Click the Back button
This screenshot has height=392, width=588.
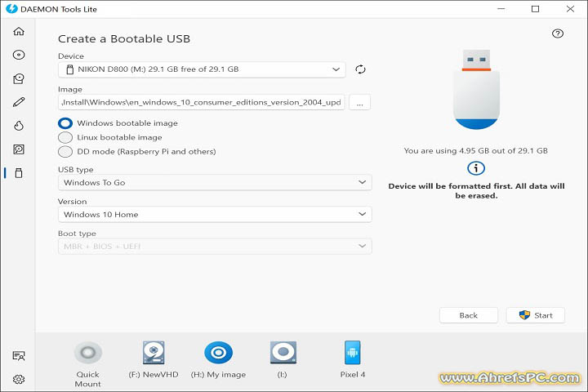(x=469, y=315)
